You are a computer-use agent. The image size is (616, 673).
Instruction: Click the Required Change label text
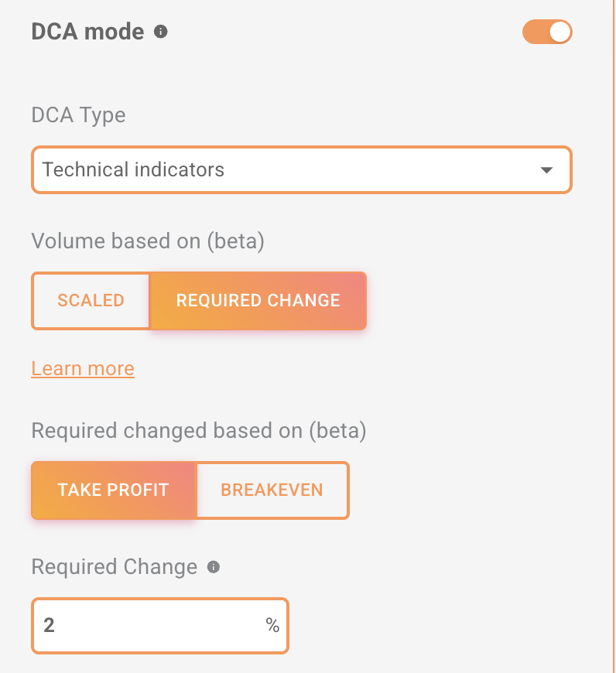(115, 567)
